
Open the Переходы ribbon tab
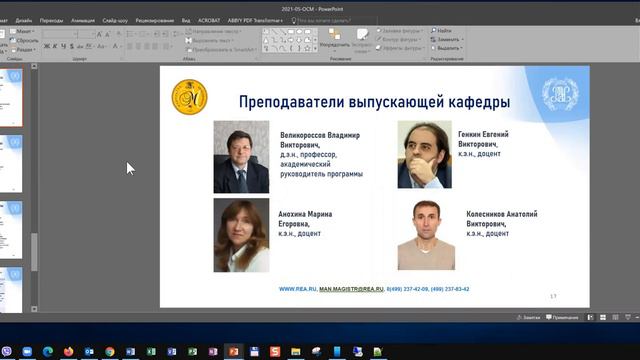(x=51, y=20)
